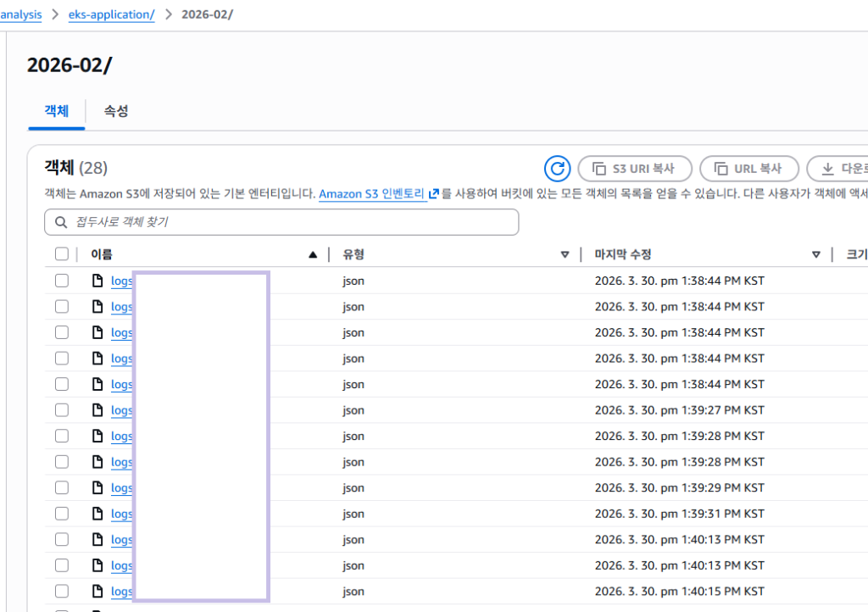Open the analysis breadcrumb link
The width and height of the screenshot is (868, 612).
(x=20, y=14)
